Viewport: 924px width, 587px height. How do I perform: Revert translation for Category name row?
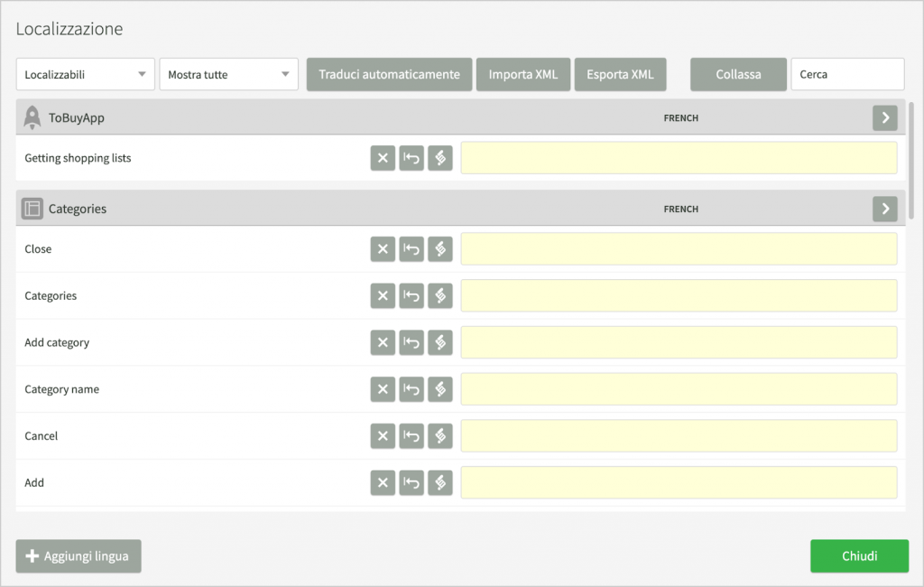tap(411, 389)
